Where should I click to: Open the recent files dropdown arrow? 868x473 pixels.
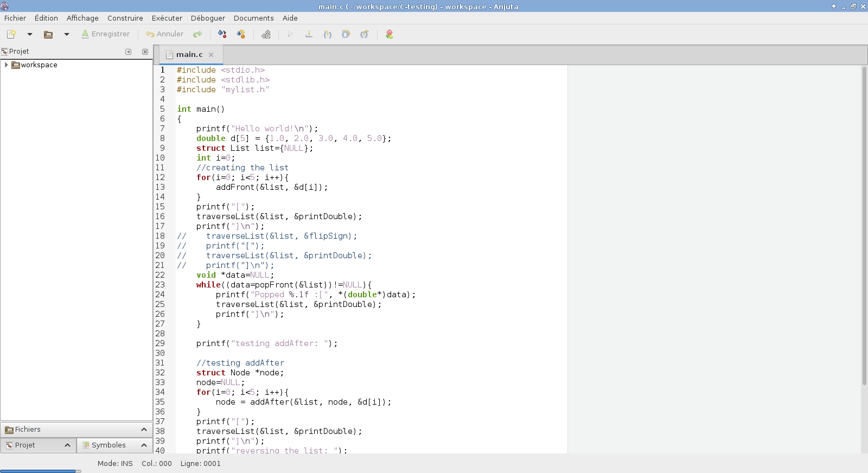[x=67, y=34]
